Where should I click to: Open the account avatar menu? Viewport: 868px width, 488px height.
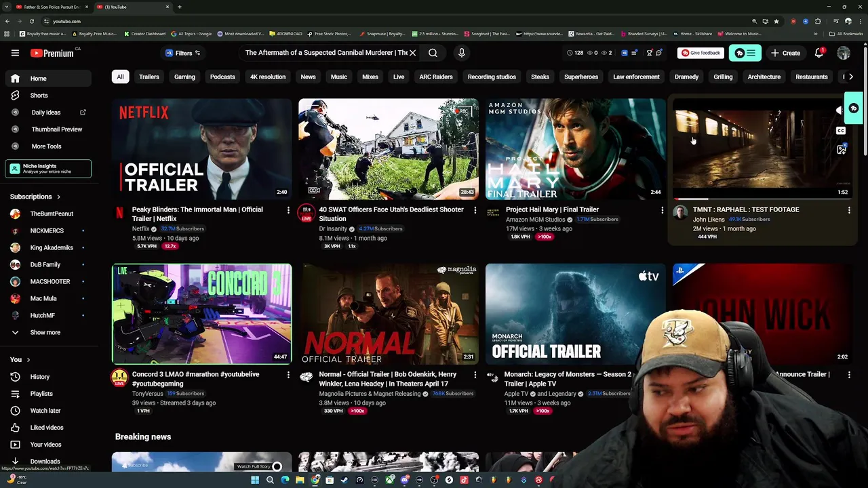pyautogui.click(x=844, y=53)
